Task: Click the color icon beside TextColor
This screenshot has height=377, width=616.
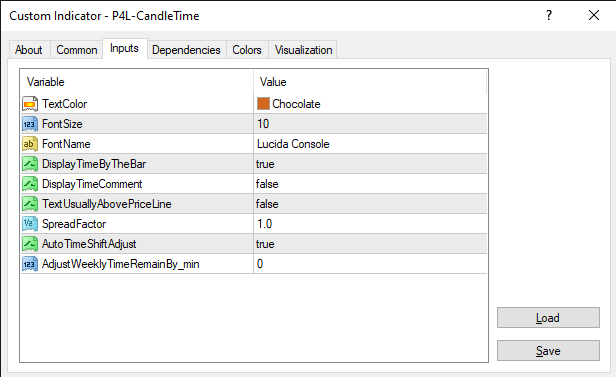Action: coord(30,104)
